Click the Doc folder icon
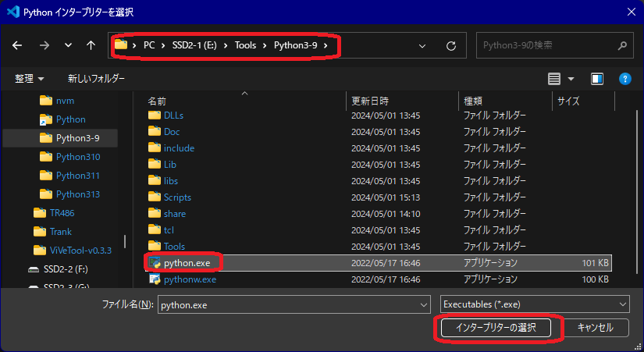This screenshot has height=352, width=644. pos(155,131)
